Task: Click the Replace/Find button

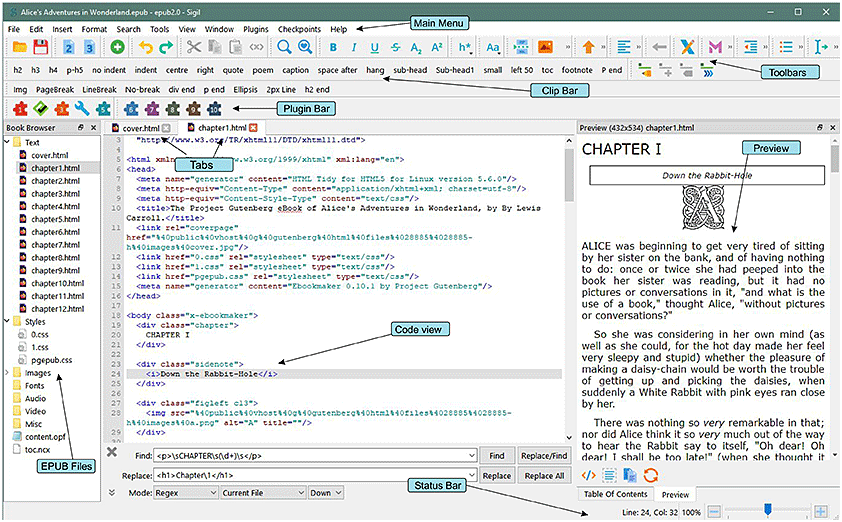Action: coord(546,455)
